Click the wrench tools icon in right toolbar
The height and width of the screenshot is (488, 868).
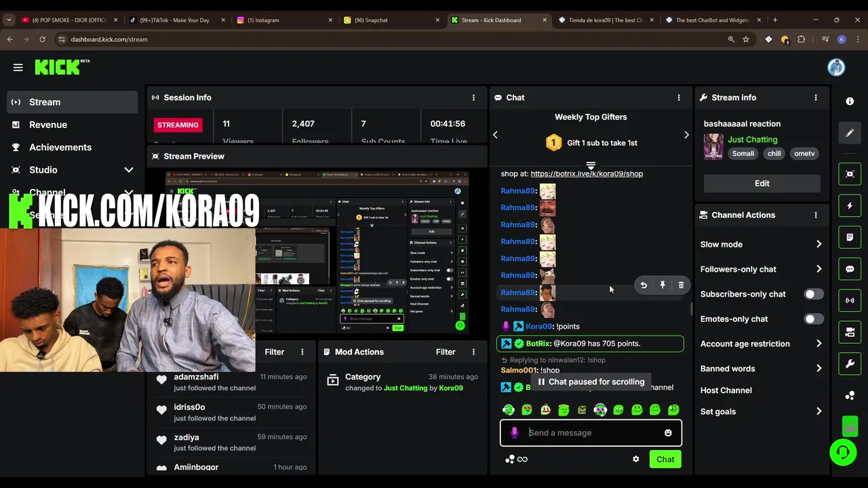[x=850, y=364]
